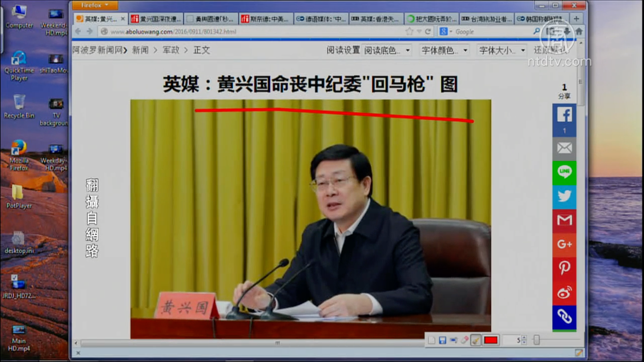Viewport: 644px width, 362px height.
Task: Go to 军政 breadcrumb link
Action: [x=171, y=50]
